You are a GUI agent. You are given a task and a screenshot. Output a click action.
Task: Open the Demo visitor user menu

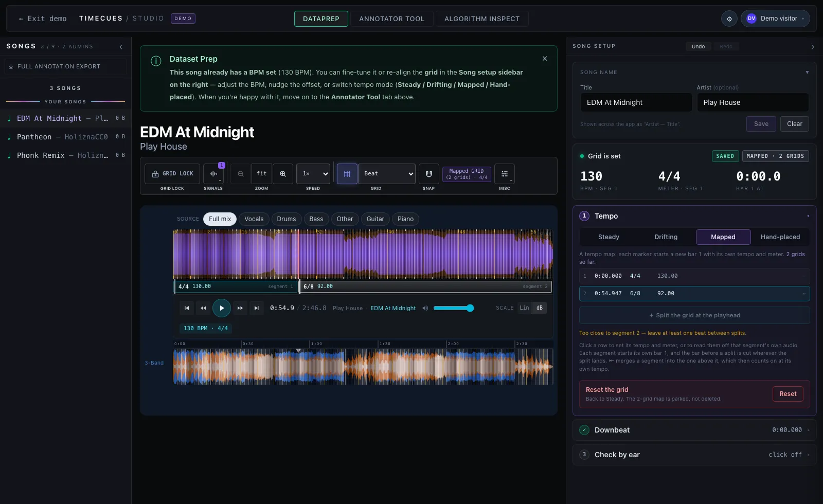click(x=775, y=19)
